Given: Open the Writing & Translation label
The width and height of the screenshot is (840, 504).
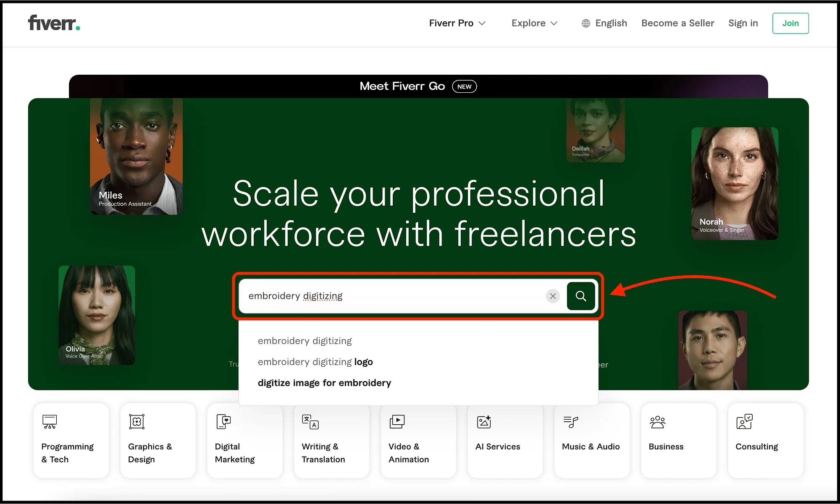Looking at the screenshot, I should (323, 453).
